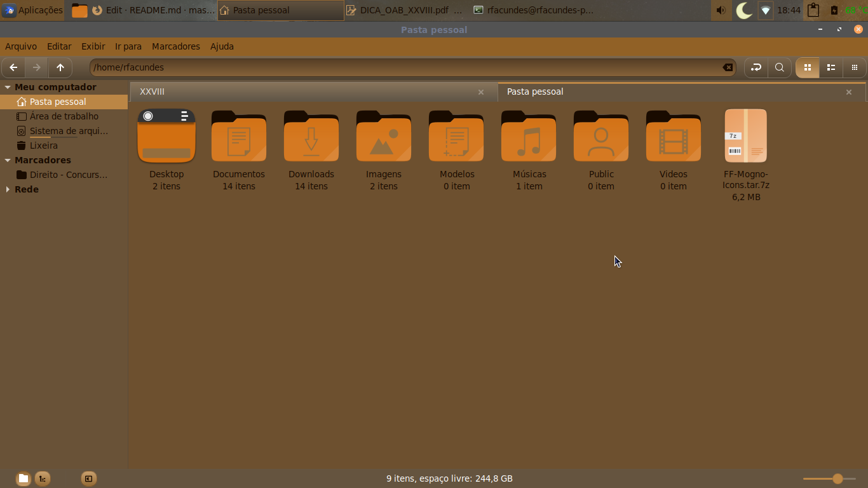This screenshot has height=488, width=868.
Task: Collapse the Meu computador section
Action: [8, 87]
